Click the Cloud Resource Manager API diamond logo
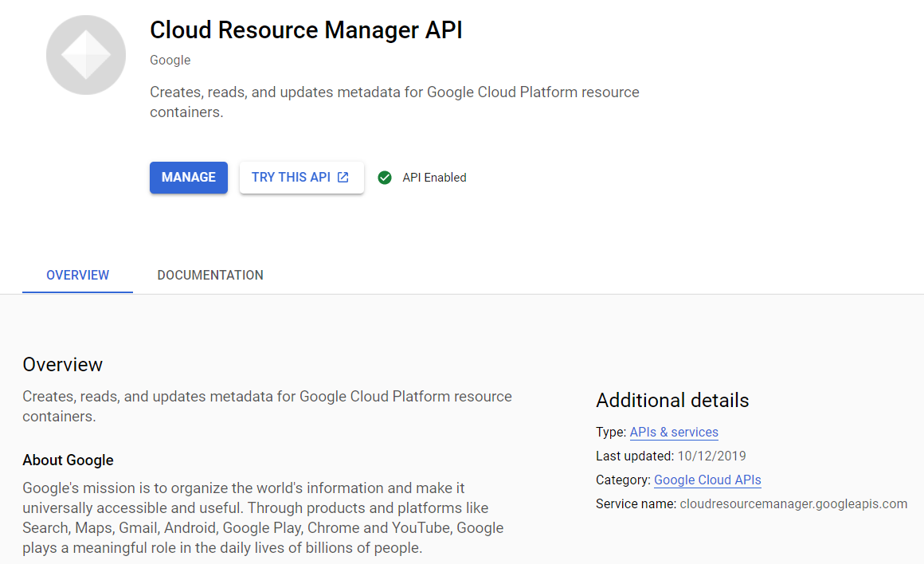This screenshot has height=564, width=924. 85,54
